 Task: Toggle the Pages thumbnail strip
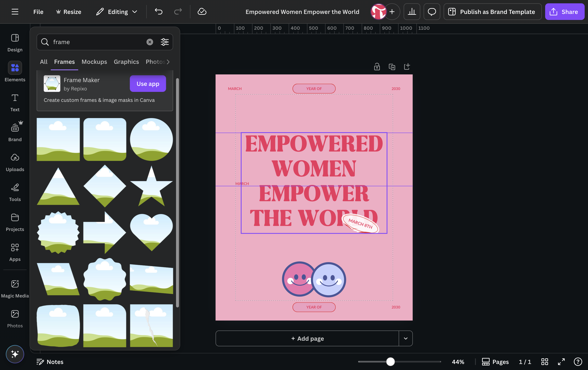click(495, 362)
